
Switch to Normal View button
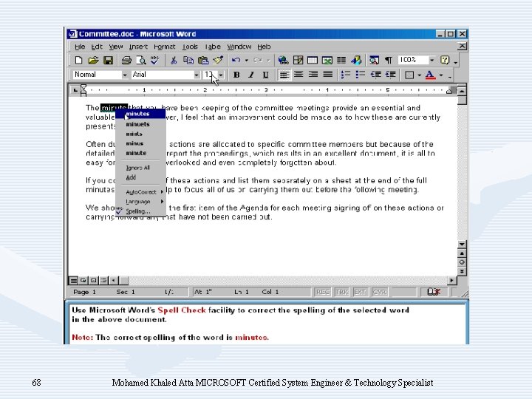pos(73,280)
